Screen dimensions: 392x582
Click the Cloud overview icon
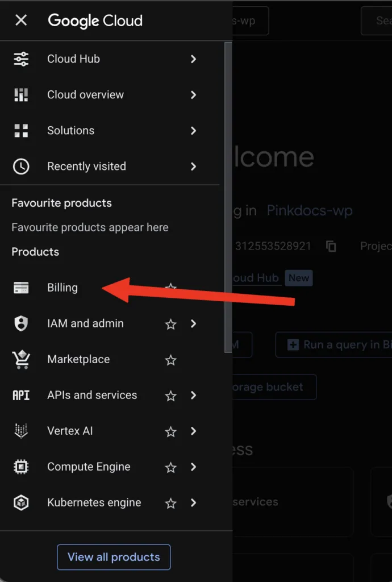coord(21,95)
